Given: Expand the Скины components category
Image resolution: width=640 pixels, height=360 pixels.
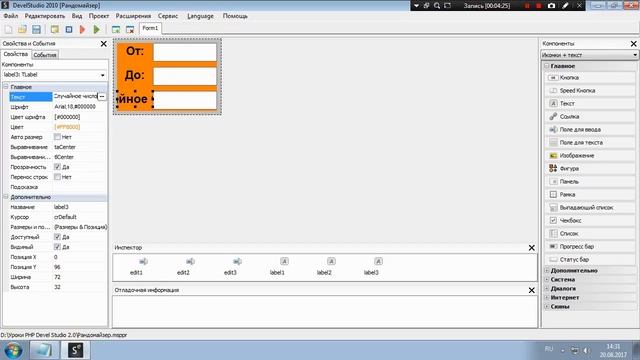Looking at the screenshot, I should 547,307.
